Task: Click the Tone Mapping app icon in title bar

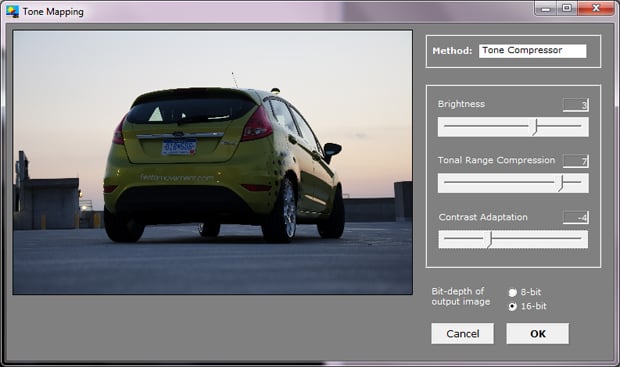Action: [x=12, y=11]
